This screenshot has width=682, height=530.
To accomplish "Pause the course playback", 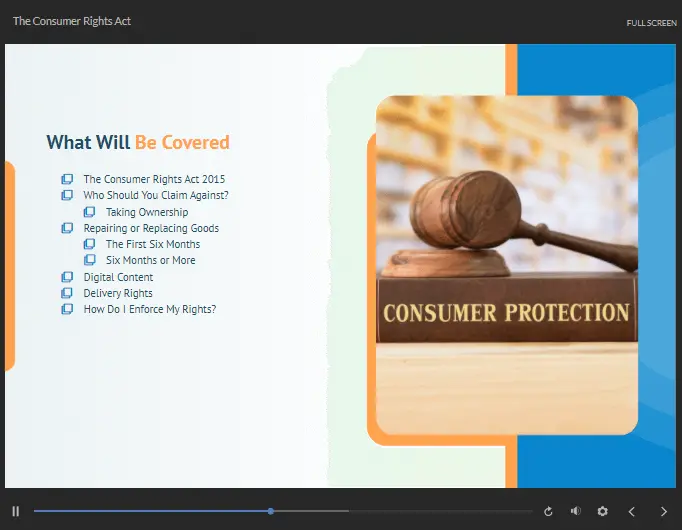I will 16,511.
